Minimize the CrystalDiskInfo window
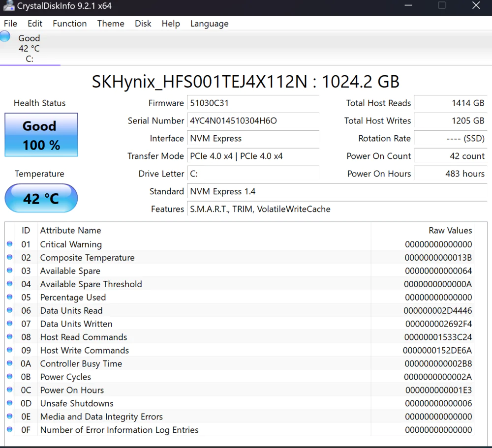The width and height of the screenshot is (492, 448). 408,5
